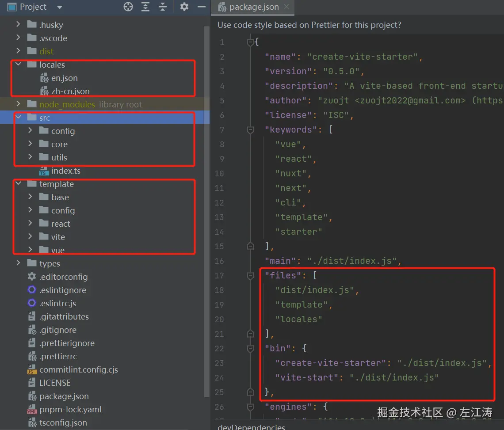Click the Project panel vertical scrollbar

206,212
